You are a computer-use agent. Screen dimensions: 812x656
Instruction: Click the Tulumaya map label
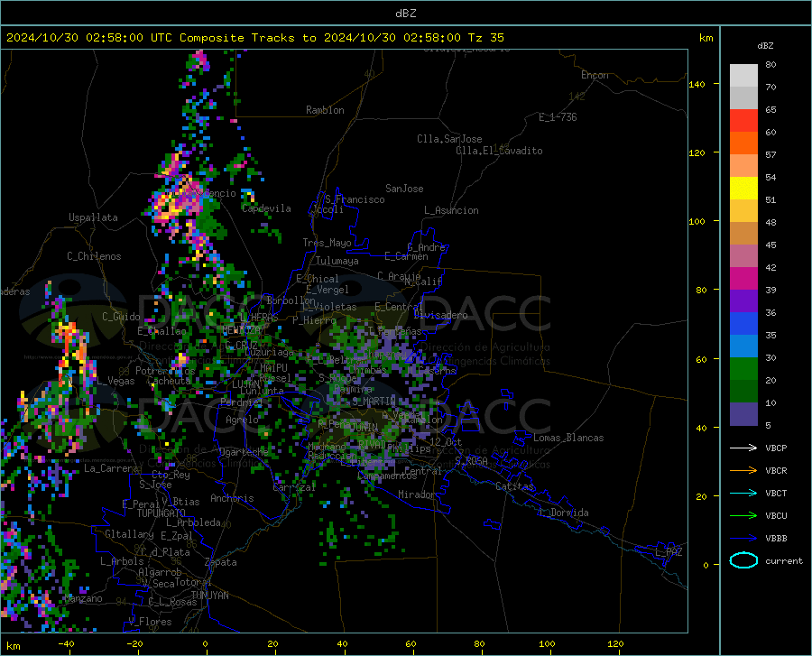[337, 261]
